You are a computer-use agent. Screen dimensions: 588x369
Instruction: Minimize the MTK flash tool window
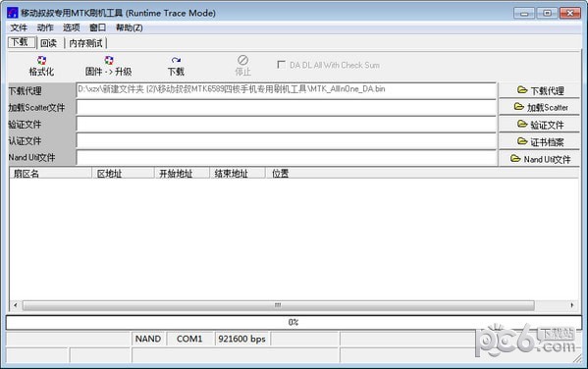[524, 13]
